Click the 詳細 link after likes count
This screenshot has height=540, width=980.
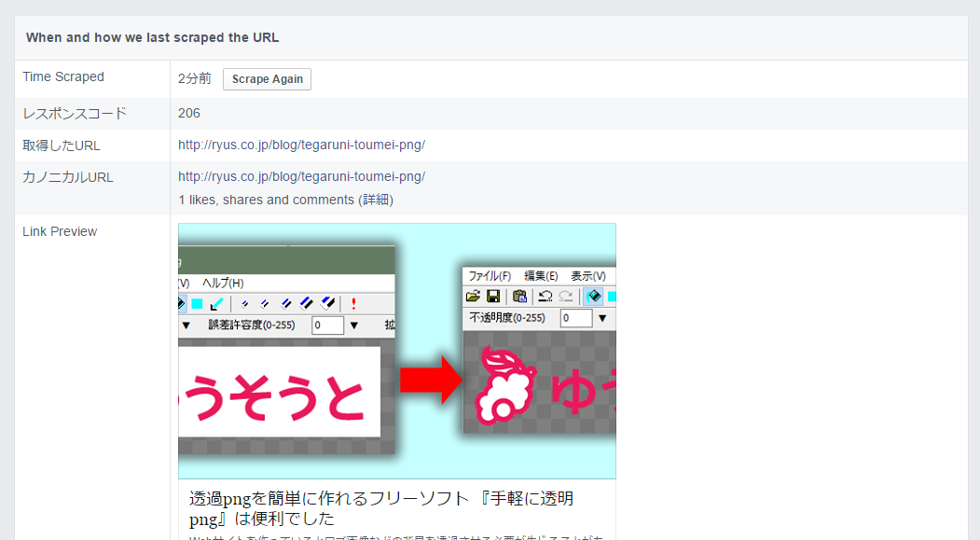pos(377,200)
